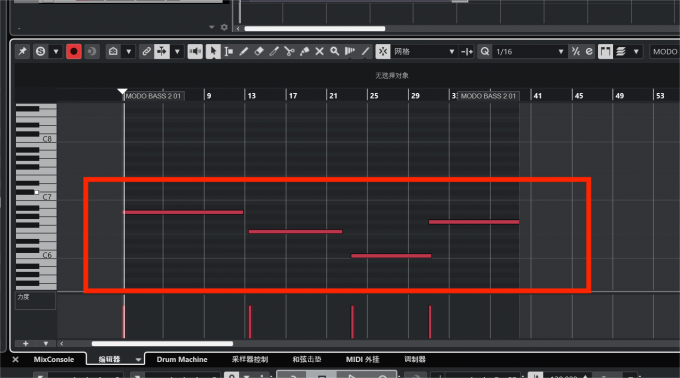This screenshot has height=378, width=680.
Task: Select the second MIDI note near bar 13
Action: 295,231
